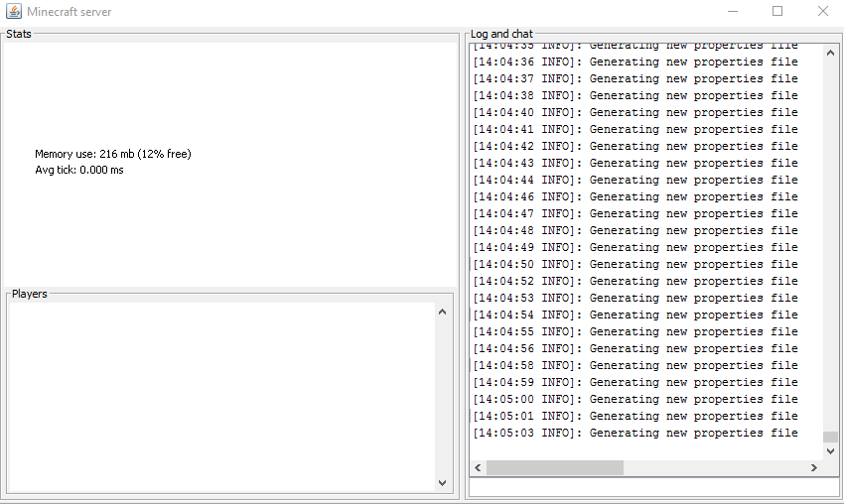
Task: Select the log line at 14:04:41
Action: click(x=635, y=129)
